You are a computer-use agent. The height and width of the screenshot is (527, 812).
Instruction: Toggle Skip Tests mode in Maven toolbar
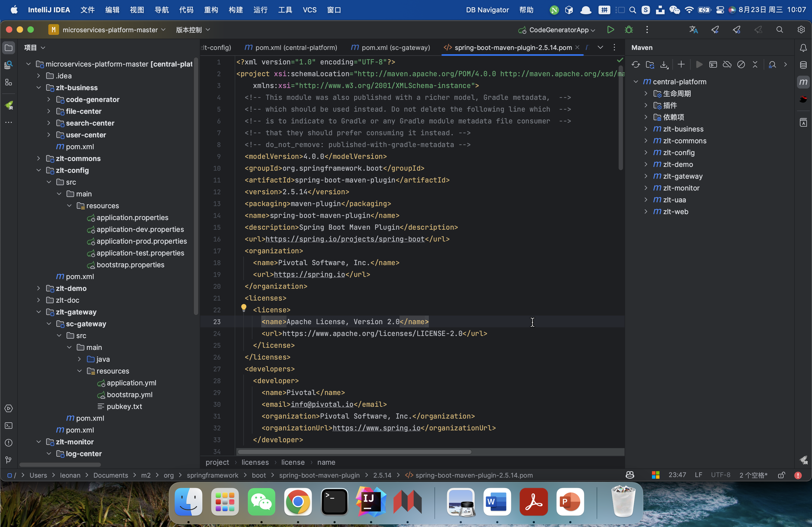741,64
